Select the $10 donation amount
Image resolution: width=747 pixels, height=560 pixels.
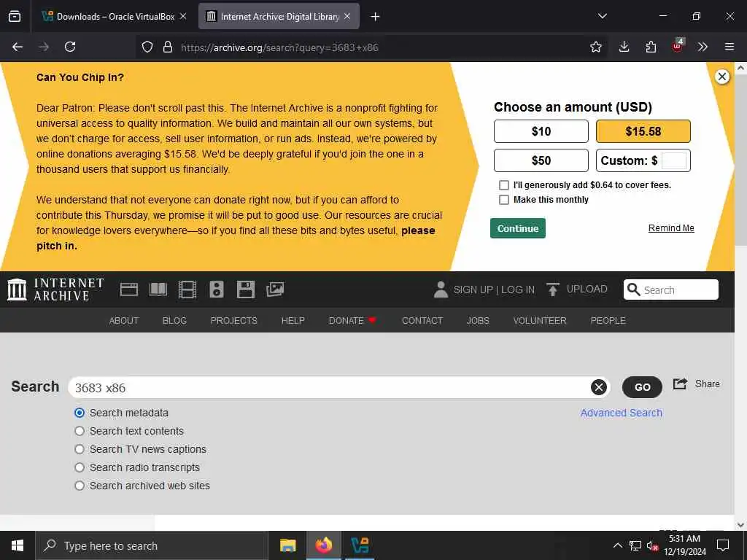click(x=541, y=131)
